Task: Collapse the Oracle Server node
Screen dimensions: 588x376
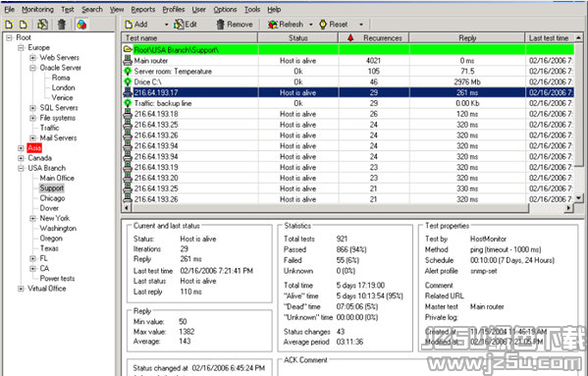Action: click(33, 68)
